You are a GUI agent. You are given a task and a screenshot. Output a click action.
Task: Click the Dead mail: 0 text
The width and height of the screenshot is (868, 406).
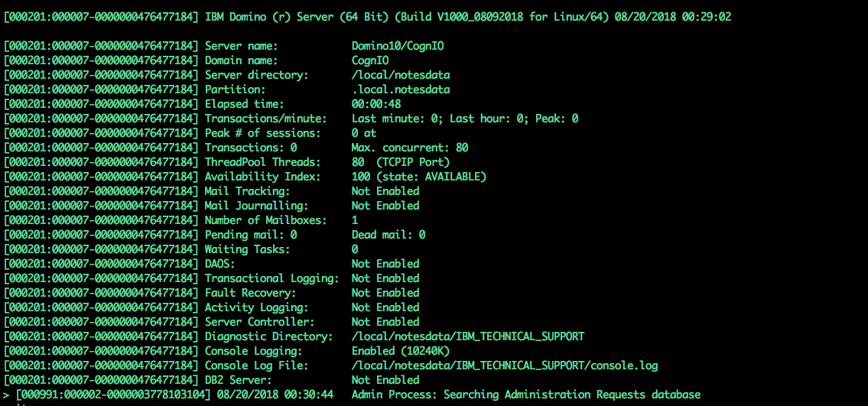pos(388,235)
